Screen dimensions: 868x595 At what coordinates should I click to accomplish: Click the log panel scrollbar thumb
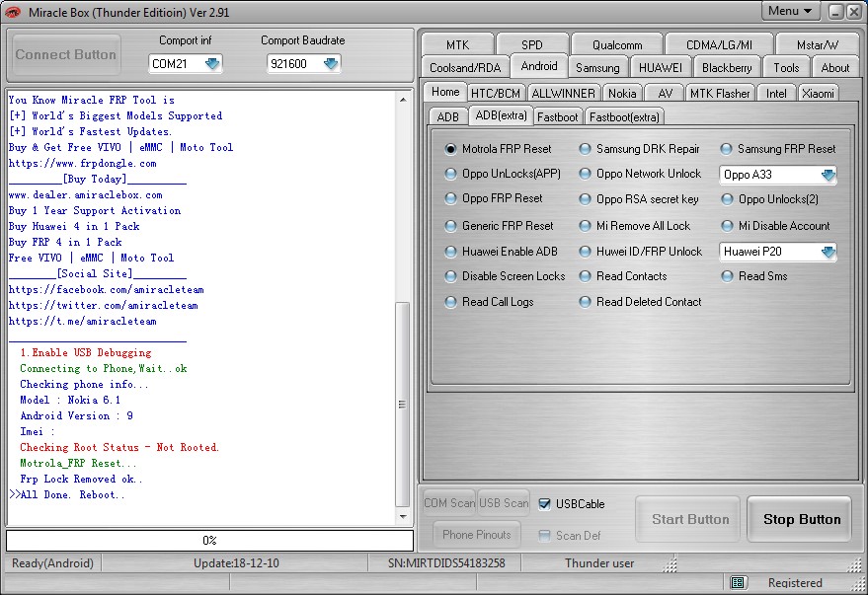coord(403,405)
